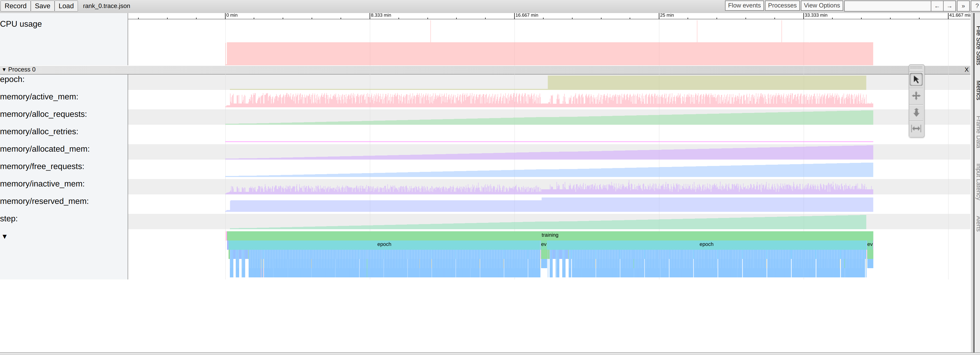Viewport: 980px width, 355px height.
Task: Open the View Options dropdown
Action: 822,6
